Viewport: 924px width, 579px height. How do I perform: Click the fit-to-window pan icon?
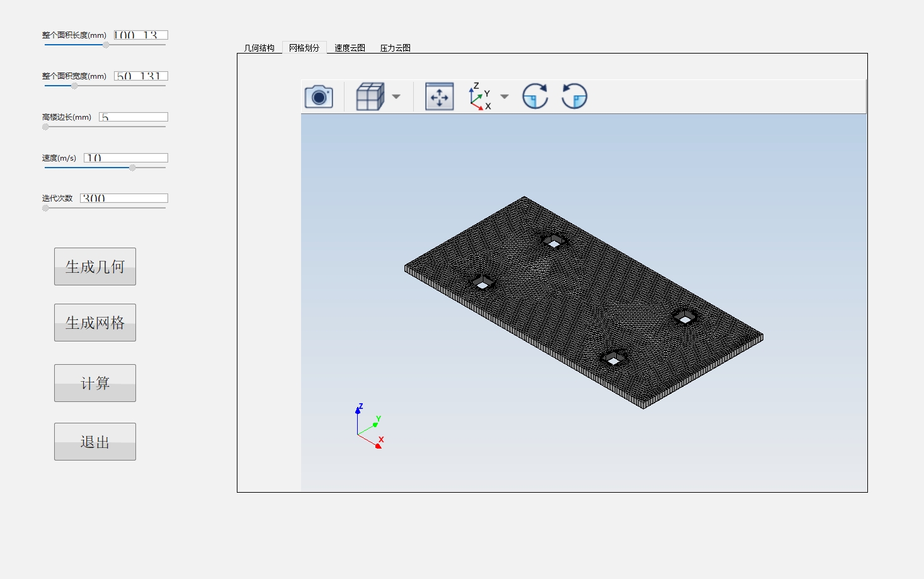[439, 96]
